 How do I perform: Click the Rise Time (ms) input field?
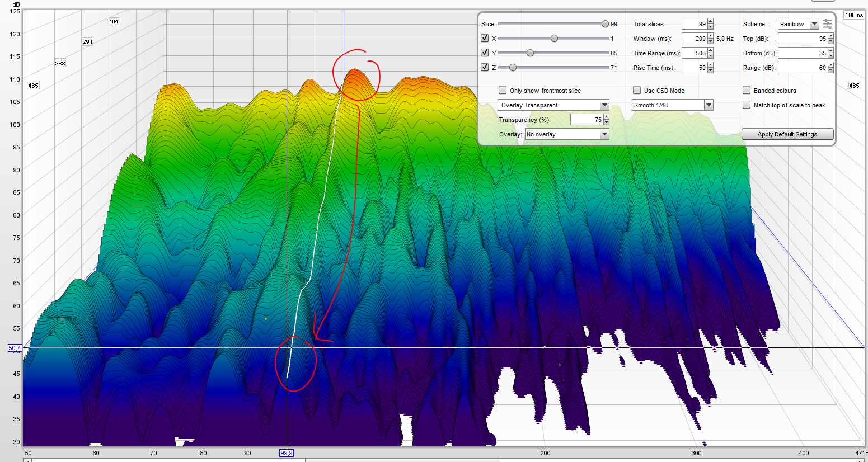point(695,68)
